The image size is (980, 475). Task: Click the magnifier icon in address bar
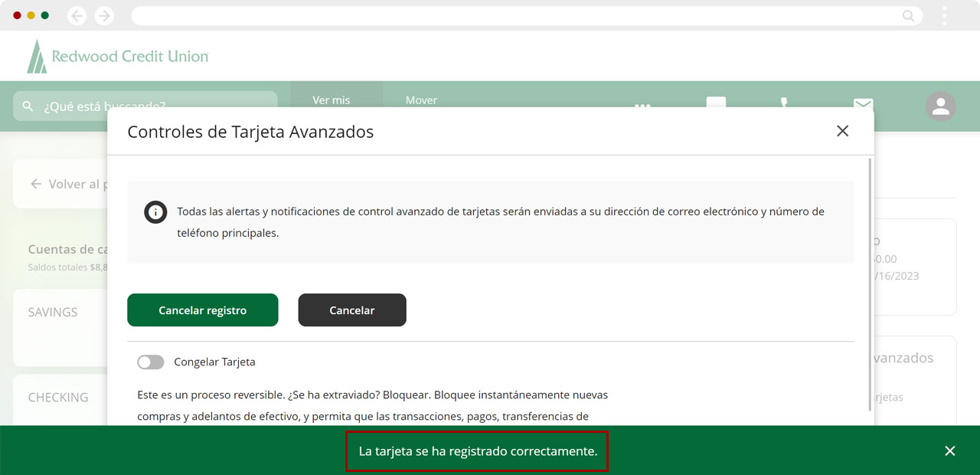[x=908, y=16]
